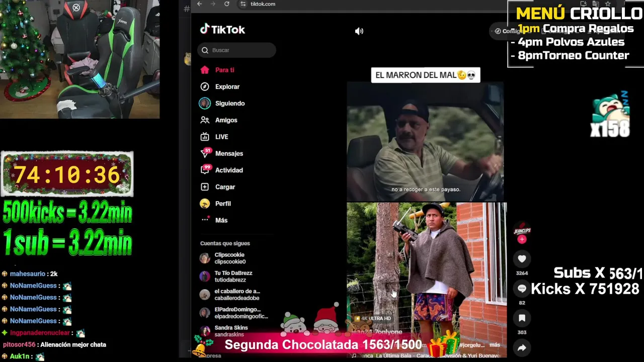The width and height of the screenshot is (644, 362).
Task: Click the playing TikTok video
Action: 426,211
